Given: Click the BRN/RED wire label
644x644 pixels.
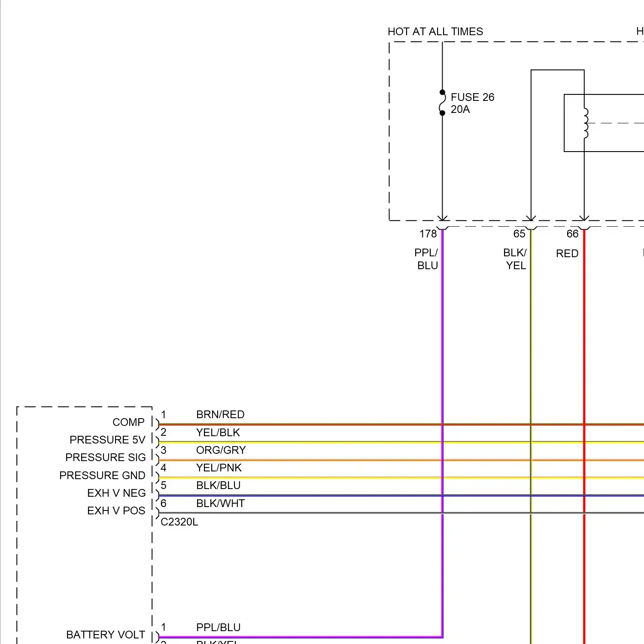Looking at the screenshot, I should click(220, 414).
